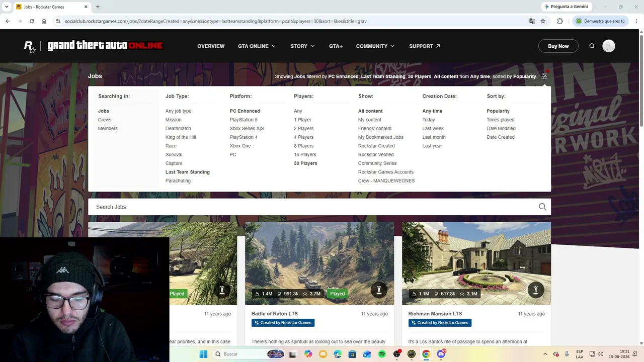The width and height of the screenshot is (644, 362).
Task: Translate this page icon in address bar
Action: point(532,21)
